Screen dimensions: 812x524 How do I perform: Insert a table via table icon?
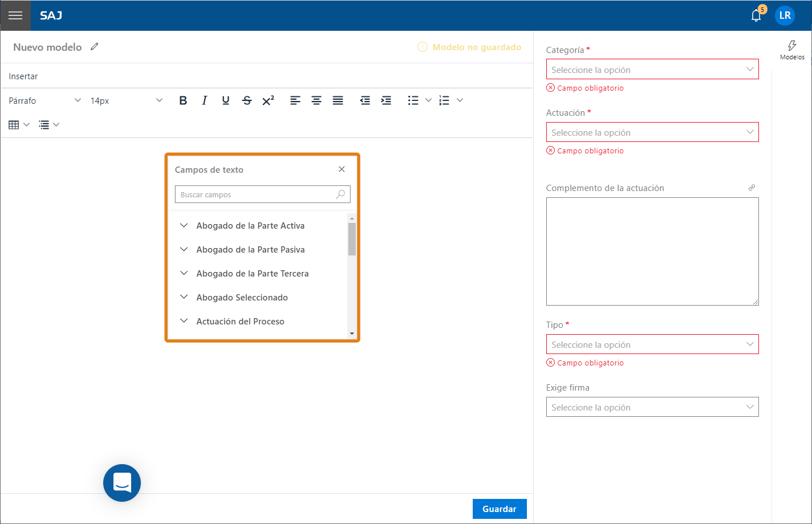14,124
